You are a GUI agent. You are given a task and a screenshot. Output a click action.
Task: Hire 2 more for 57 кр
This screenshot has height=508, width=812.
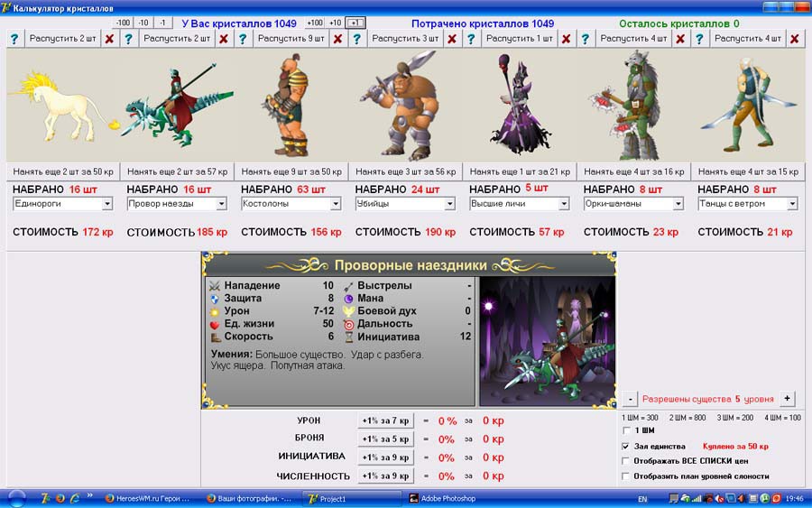pos(177,171)
